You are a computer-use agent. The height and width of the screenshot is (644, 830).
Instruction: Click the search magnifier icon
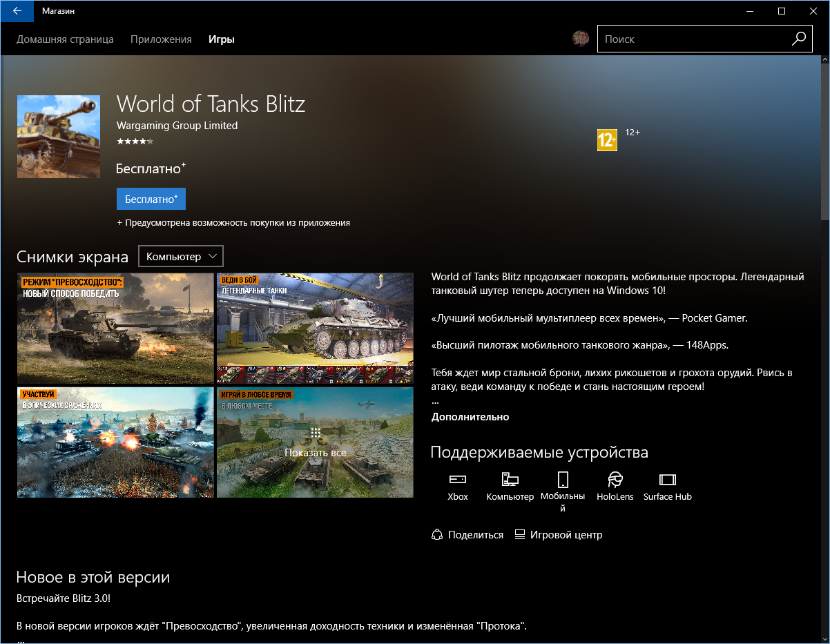coord(799,39)
